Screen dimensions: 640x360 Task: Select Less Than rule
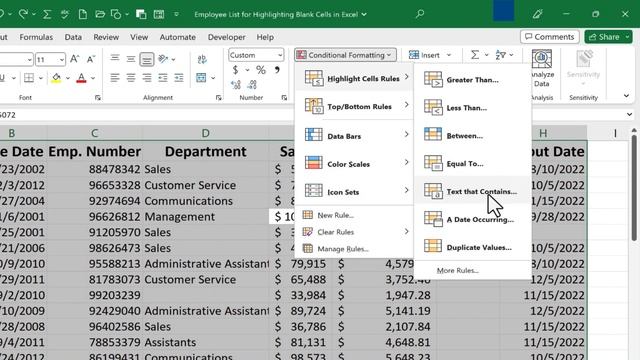tap(472, 108)
